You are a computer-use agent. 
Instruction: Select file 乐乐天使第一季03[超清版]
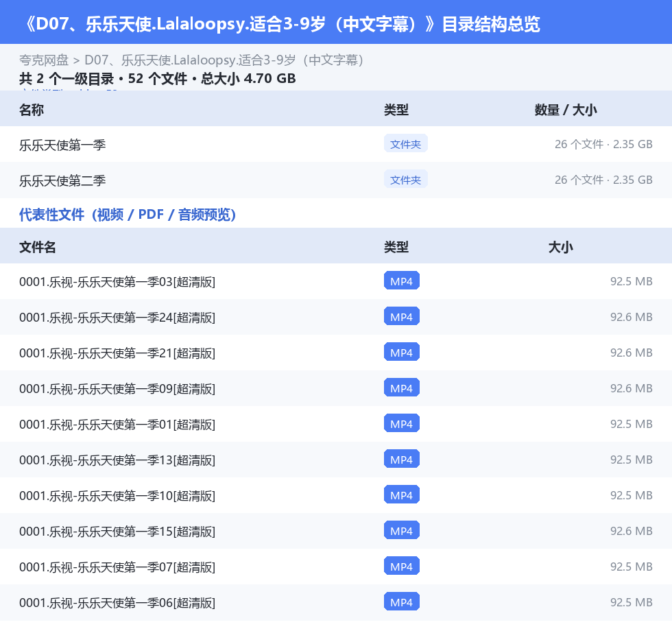[117, 282]
